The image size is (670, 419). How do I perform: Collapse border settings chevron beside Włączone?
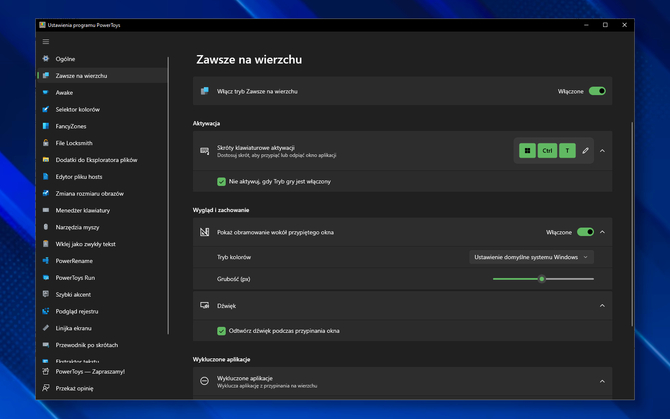[602, 232]
